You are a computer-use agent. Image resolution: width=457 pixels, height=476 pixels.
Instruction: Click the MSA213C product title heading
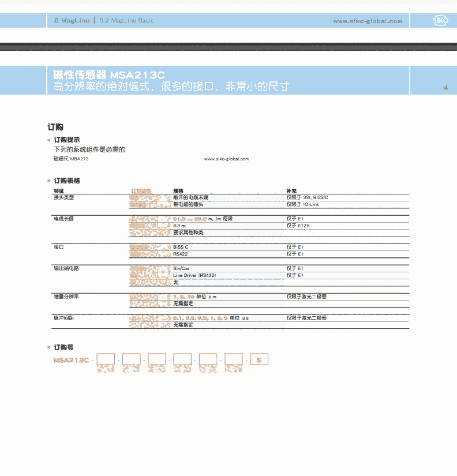[x=109, y=75]
